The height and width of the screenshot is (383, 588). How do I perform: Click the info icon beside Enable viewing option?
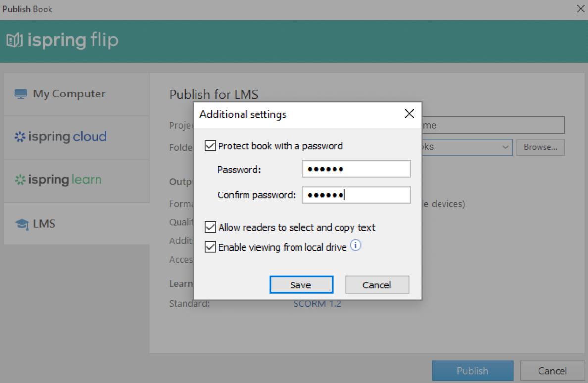pyautogui.click(x=355, y=245)
